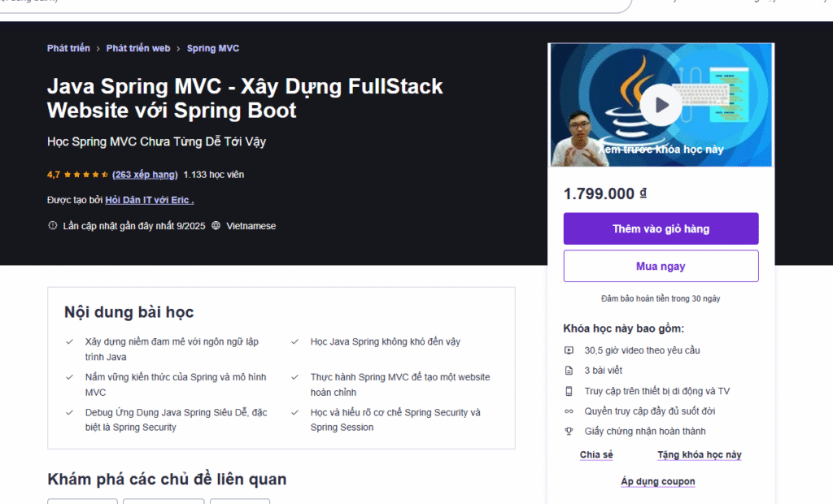Viewport: 833px width, 504px height.
Task: Click the orange star rating icons
Action: tap(86, 175)
